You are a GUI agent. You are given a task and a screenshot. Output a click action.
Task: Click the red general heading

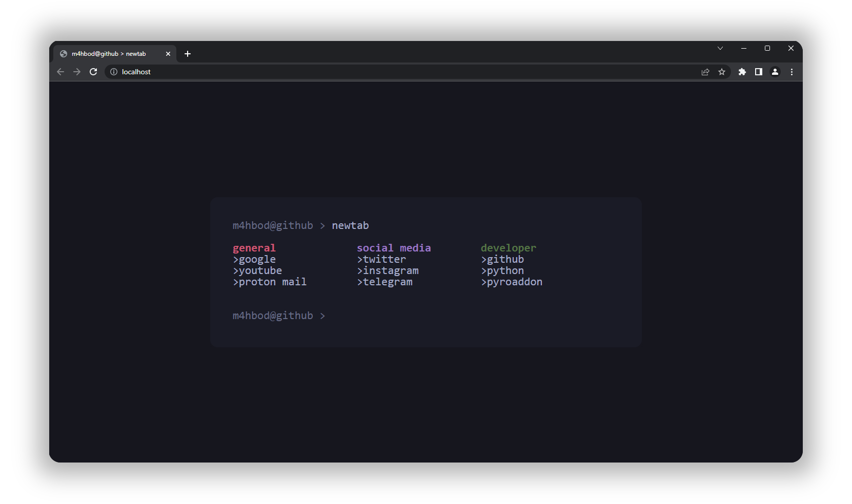pos(254,248)
